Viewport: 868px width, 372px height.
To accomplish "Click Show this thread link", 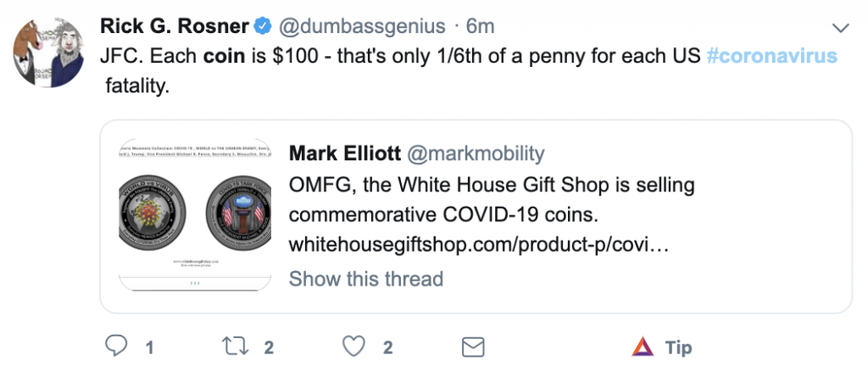I will [x=366, y=279].
